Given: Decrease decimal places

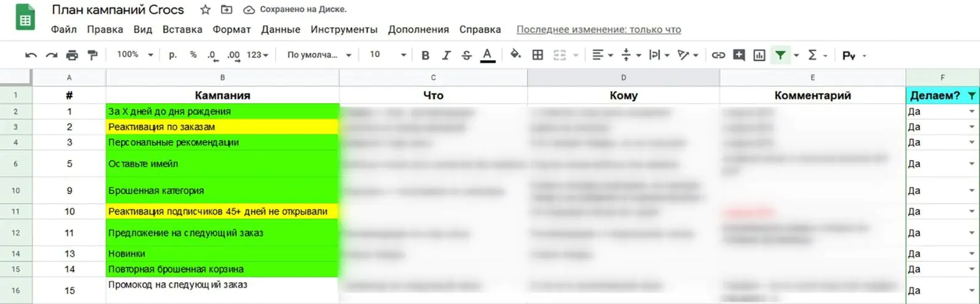Looking at the screenshot, I should click(212, 55).
